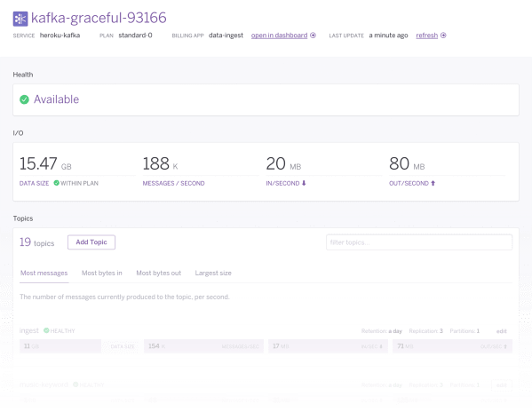
Task: Click the MESSAGES / SECOND label
Action: (173, 183)
